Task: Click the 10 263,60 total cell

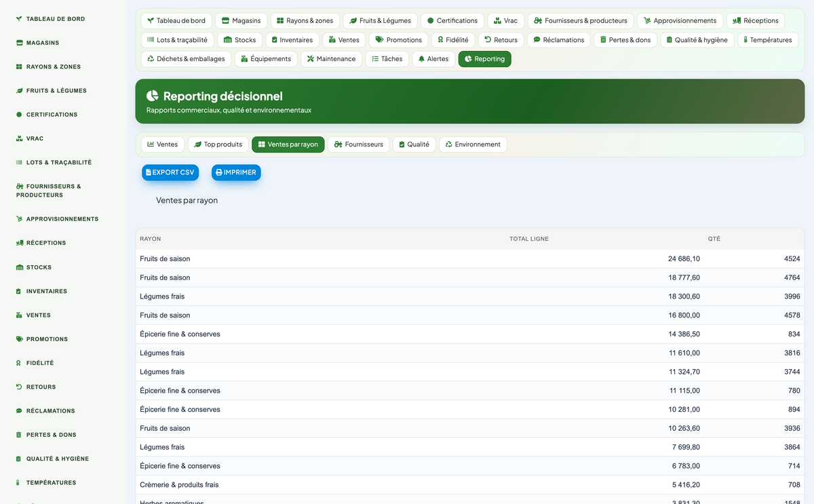Action: coord(684,429)
